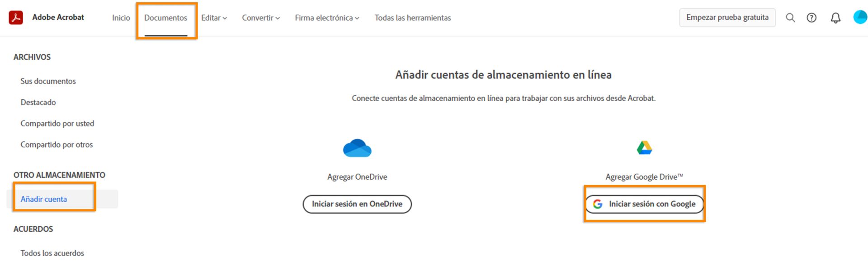Viewport: 868px width, 270px height.
Task: Click the ACUERDOS section heading
Action: (33, 229)
